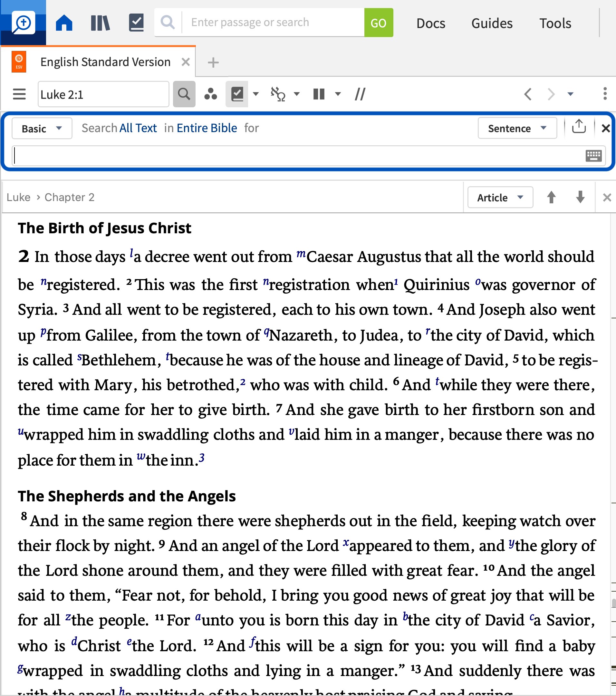Jump to previous article with up arrow
Screen dimensions: 616x696
tap(551, 197)
